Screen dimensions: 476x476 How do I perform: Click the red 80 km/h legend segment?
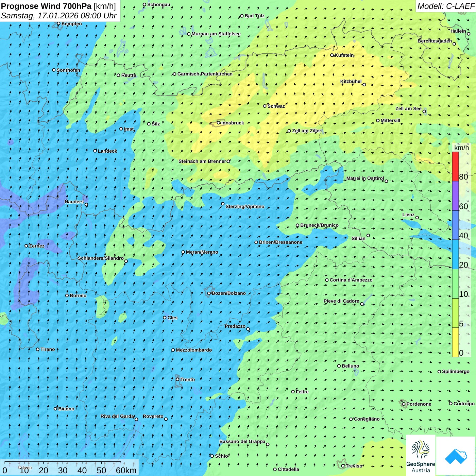455,166
